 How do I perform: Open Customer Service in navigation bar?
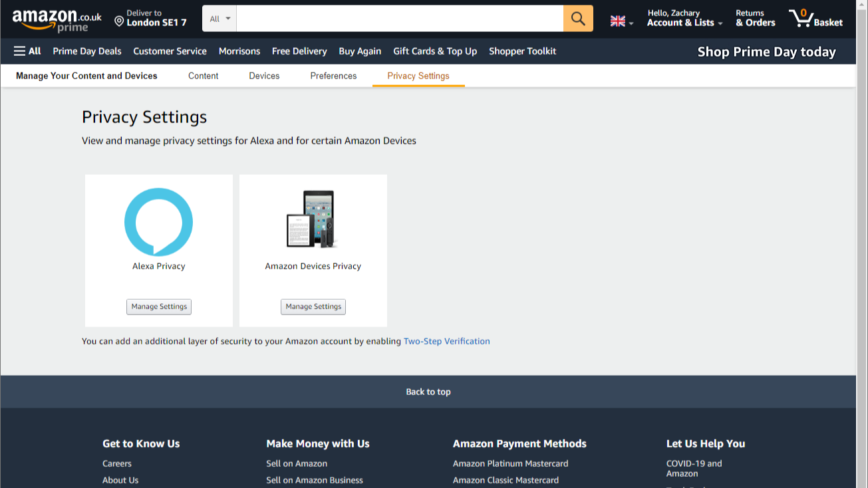coord(170,51)
